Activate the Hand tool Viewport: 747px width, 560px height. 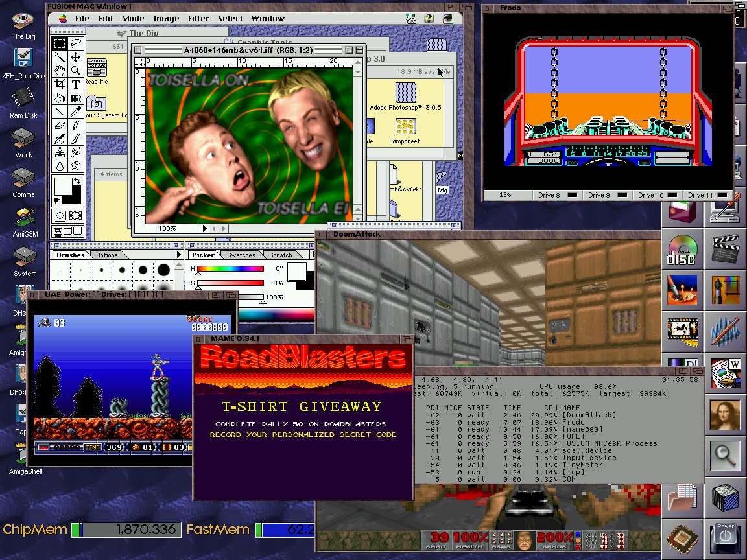[60, 71]
